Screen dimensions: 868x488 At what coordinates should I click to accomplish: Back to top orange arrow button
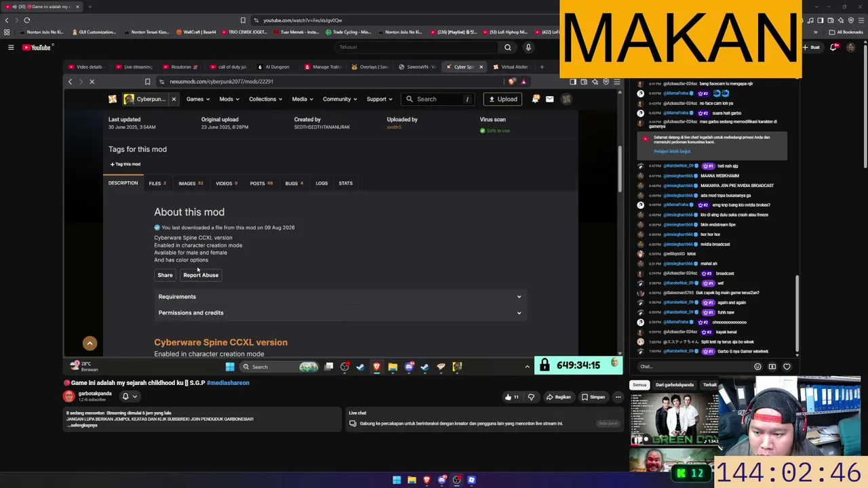coord(90,344)
